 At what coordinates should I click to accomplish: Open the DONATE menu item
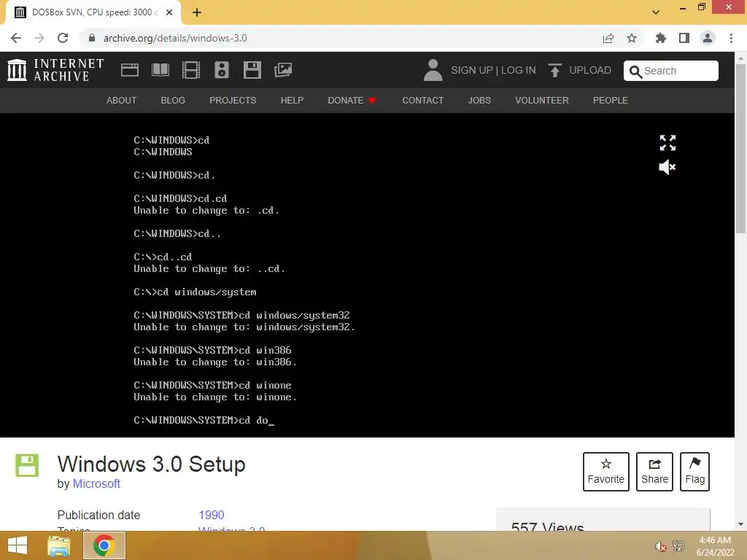click(352, 101)
